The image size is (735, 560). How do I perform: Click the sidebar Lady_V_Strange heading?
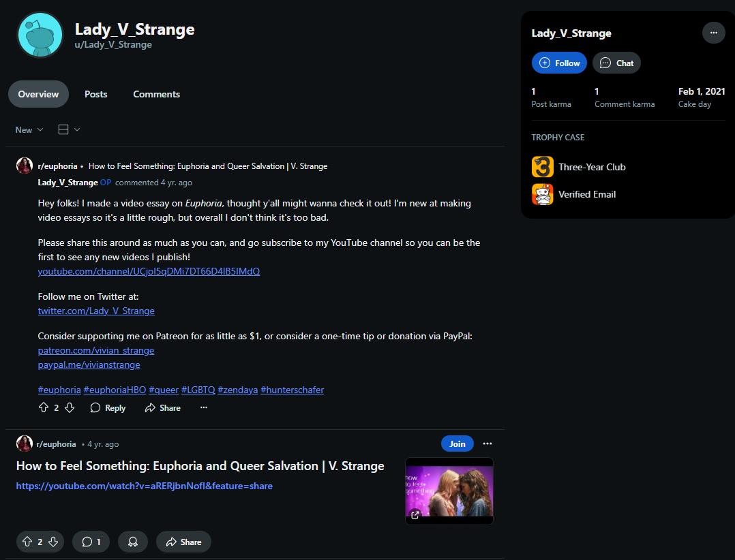(x=571, y=33)
